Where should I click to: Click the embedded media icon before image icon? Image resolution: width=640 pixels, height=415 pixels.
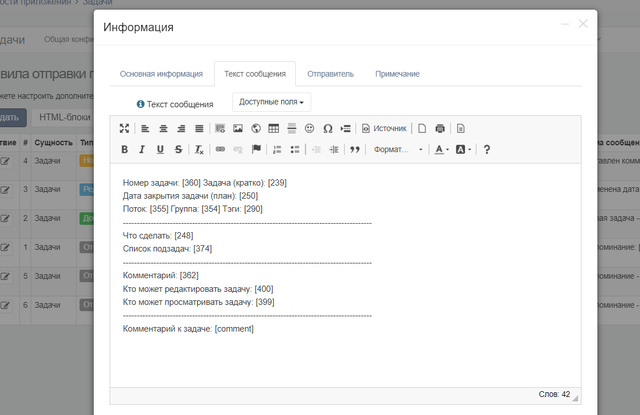[220, 129]
